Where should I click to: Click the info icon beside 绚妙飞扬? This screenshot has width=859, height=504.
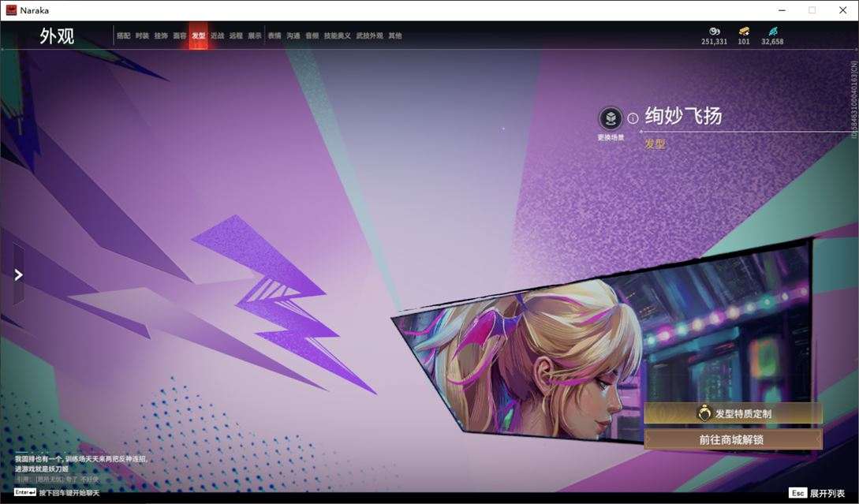pos(633,118)
